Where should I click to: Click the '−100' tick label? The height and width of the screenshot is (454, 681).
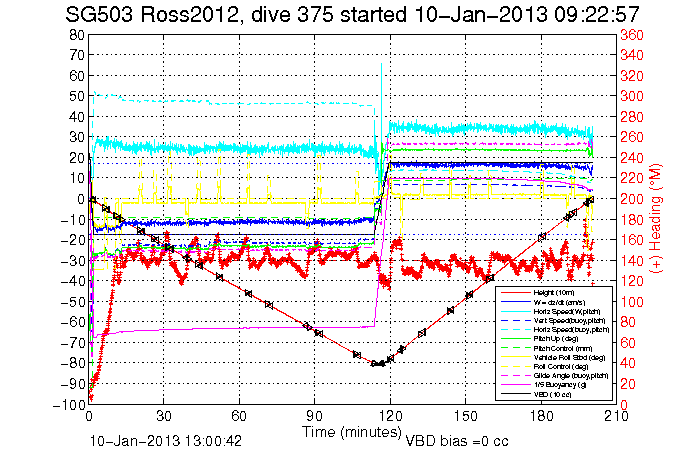coord(68,404)
